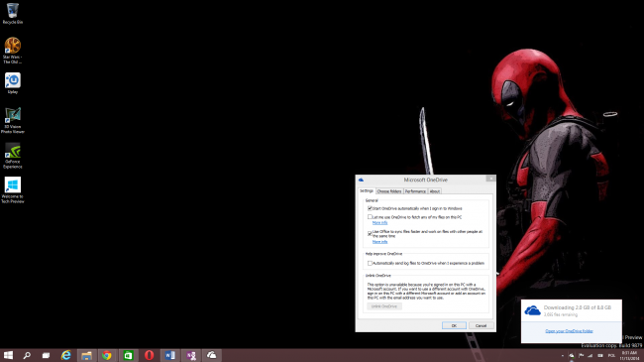Open the taskbar clock and date
The height and width of the screenshot is (362, 644).
pyautogui.click(x=629, y=356)
